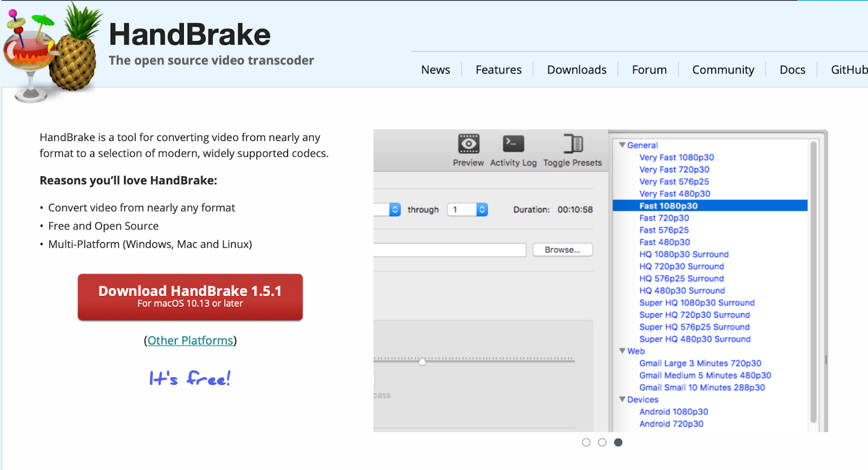The height and width of the screenshot is (470, 868).
Task: Select Super HQ 720p30 Surround preset
Action: (694, 315)
